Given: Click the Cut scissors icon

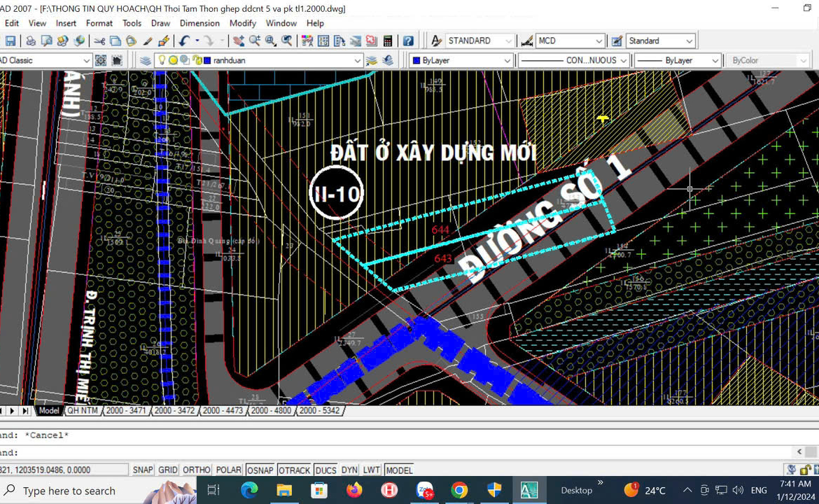Looking at the screenshot, I should coord(99,41).
